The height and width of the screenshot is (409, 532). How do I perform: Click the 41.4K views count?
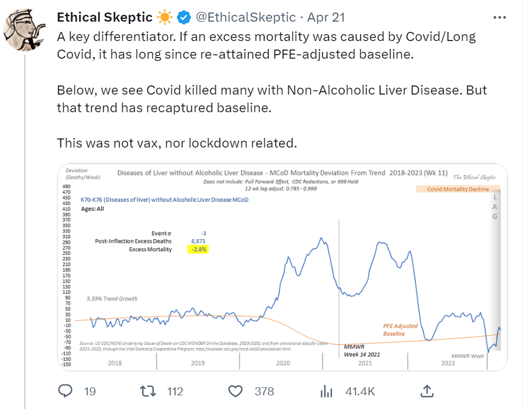360,391
